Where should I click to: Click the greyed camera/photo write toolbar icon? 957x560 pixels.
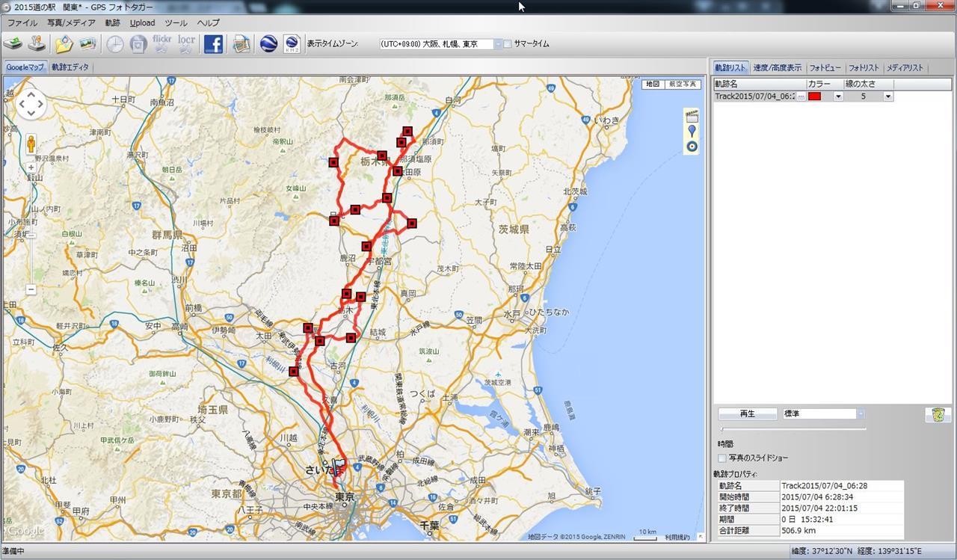[x=138, y=44]
